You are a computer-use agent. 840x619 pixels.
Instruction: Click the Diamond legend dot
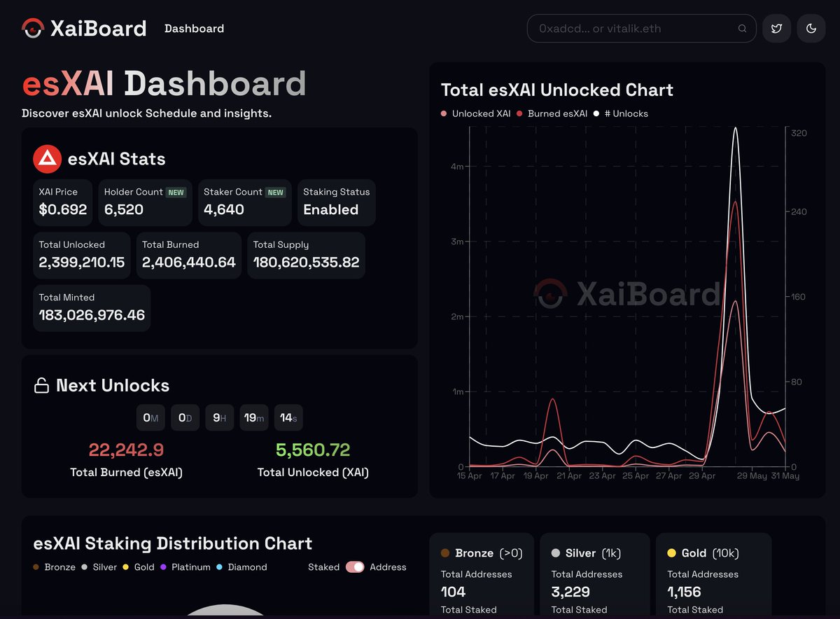click(219, 567)
